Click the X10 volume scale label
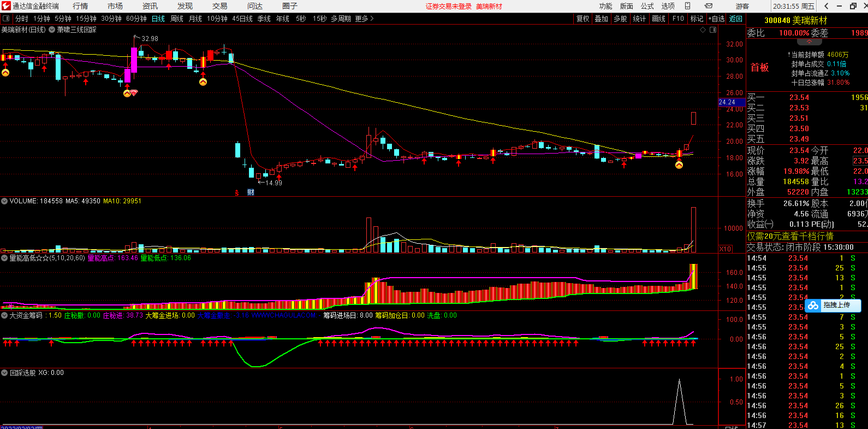 [x=725, y=249]
